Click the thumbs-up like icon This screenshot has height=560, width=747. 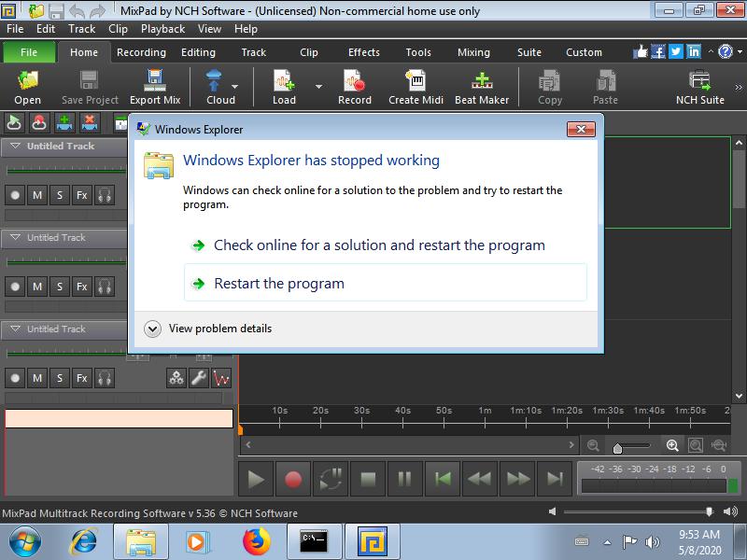click(641, 51)
